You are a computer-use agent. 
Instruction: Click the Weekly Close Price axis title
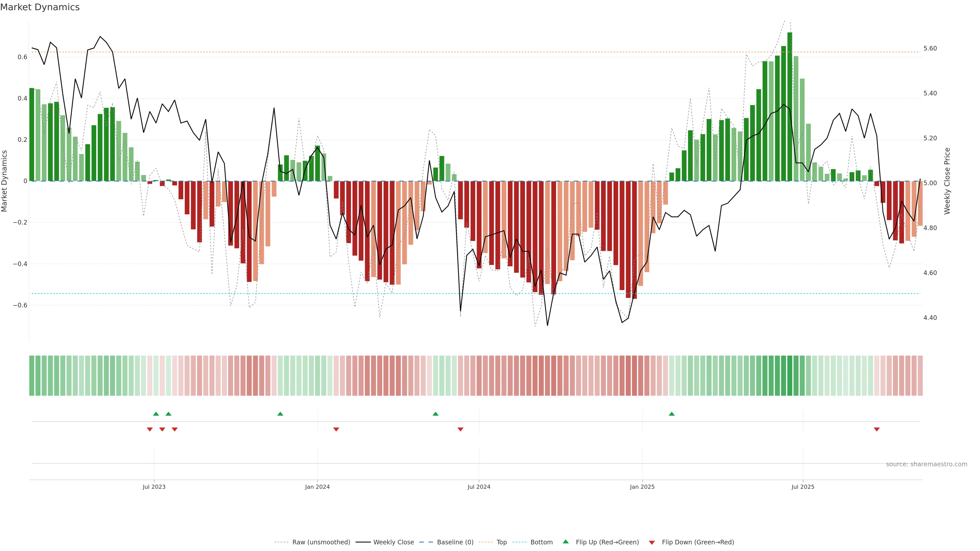[947, 181]
